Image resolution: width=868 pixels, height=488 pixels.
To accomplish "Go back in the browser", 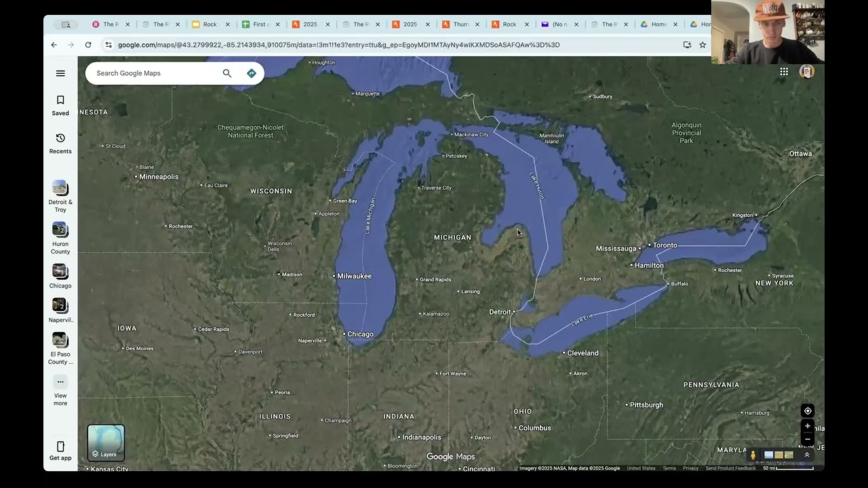I will tap(54, 45).
